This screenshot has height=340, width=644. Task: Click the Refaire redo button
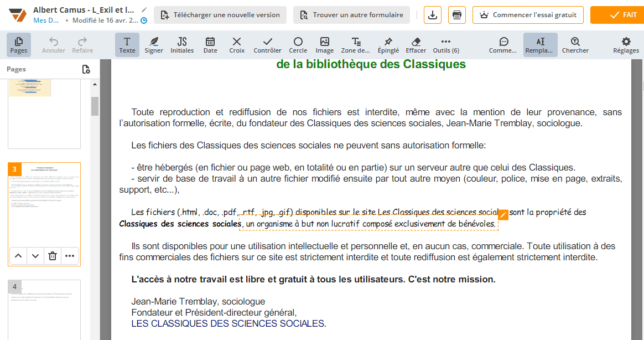point(82,45)
